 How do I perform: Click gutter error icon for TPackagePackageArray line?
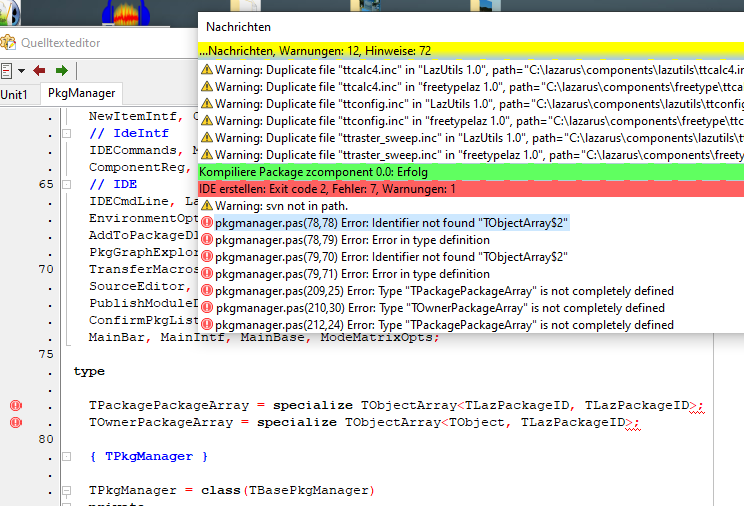coord(15,406)
